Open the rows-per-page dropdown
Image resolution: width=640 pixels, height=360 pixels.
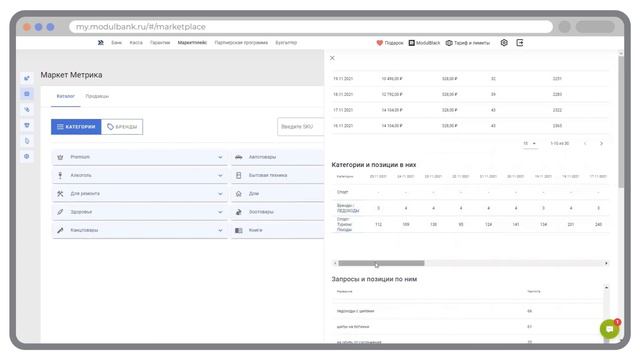coord(530,144)
